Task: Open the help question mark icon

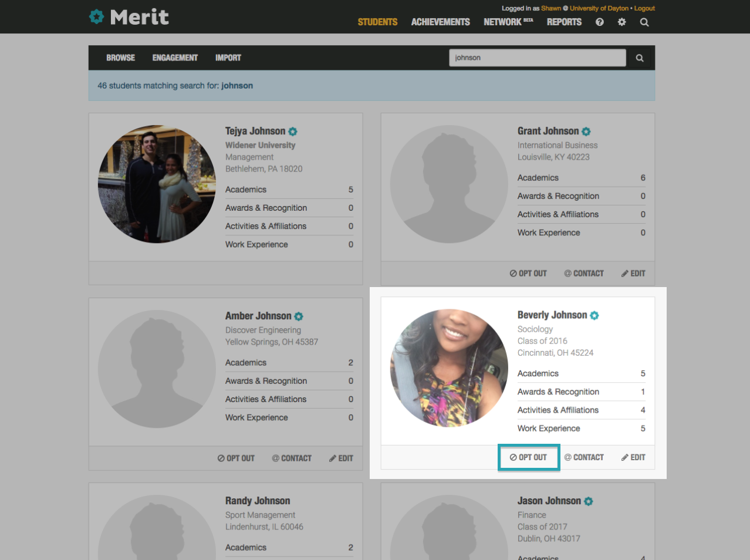Action: tap(600, 22)
